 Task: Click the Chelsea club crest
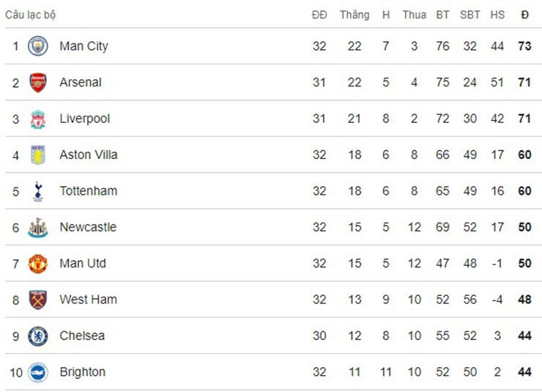[x=37, y=336]
